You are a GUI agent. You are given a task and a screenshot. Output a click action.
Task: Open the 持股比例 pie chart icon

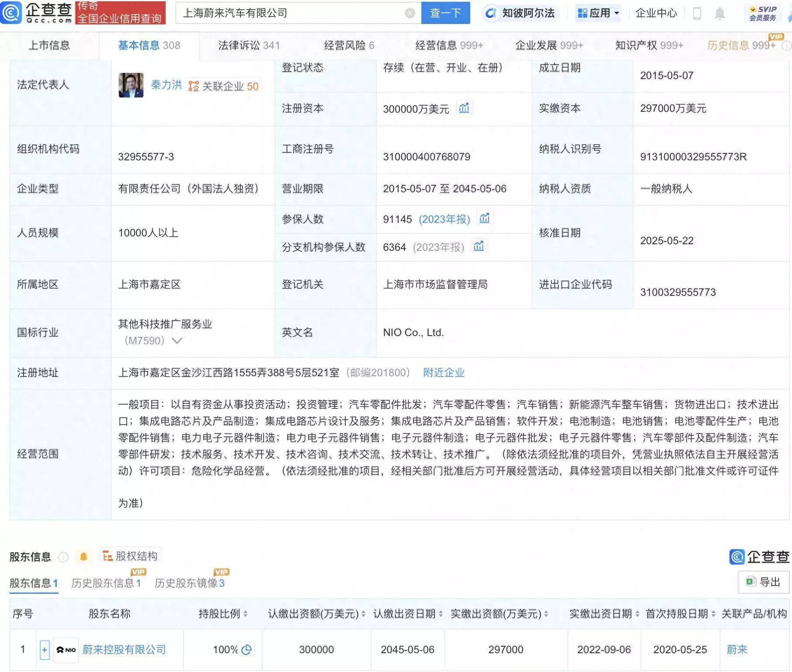246,650
